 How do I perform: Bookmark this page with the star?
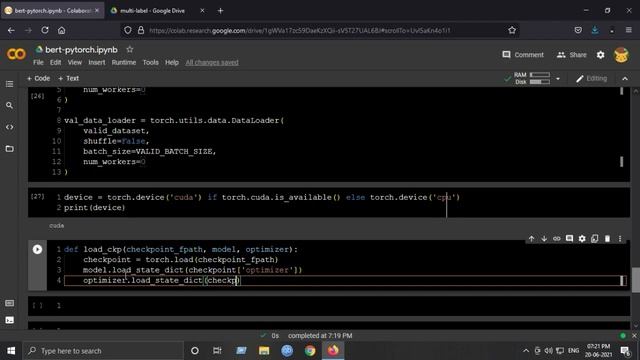(512, 30)
